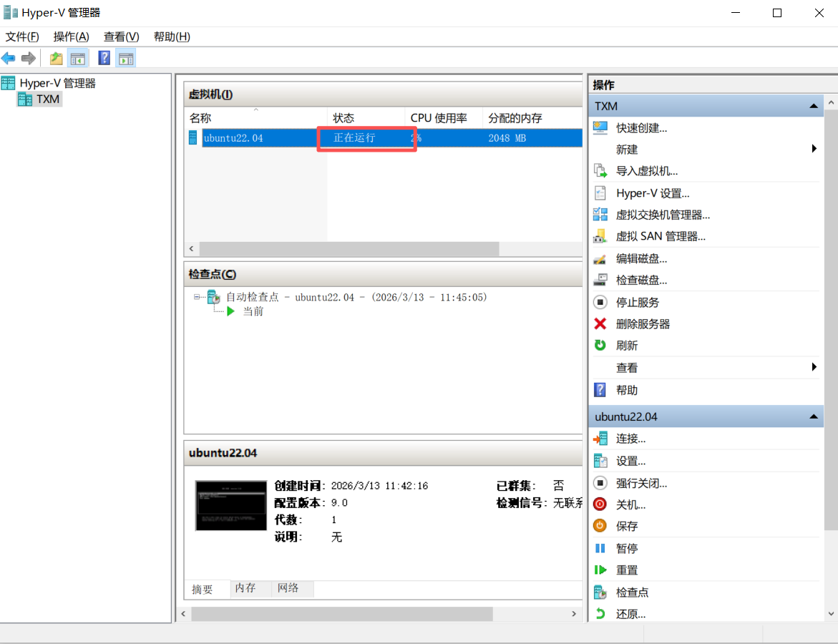
Task: Open the 文件(F) menu
Action: [x=22, y=37]
